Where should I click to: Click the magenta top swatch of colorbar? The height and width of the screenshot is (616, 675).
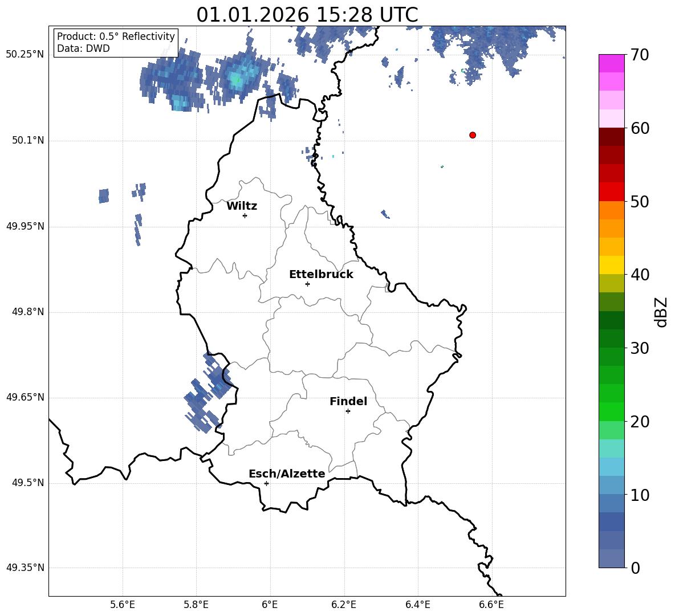[x=611, y=64]
